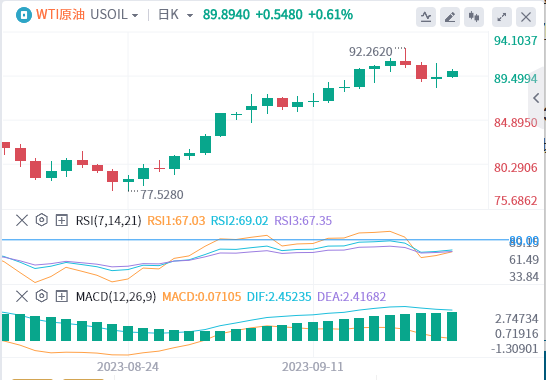Select the 2023-09-11 date on time axis
The image size is (546, 380).
[x=313, y=367]
